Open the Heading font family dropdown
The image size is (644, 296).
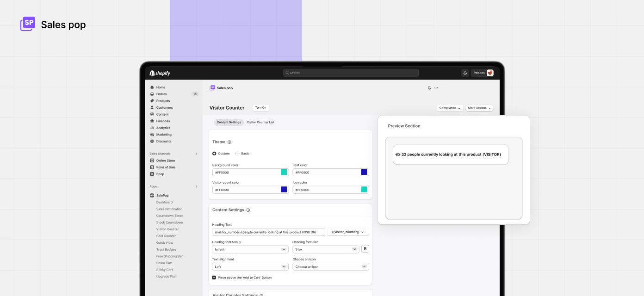[250, 249]
